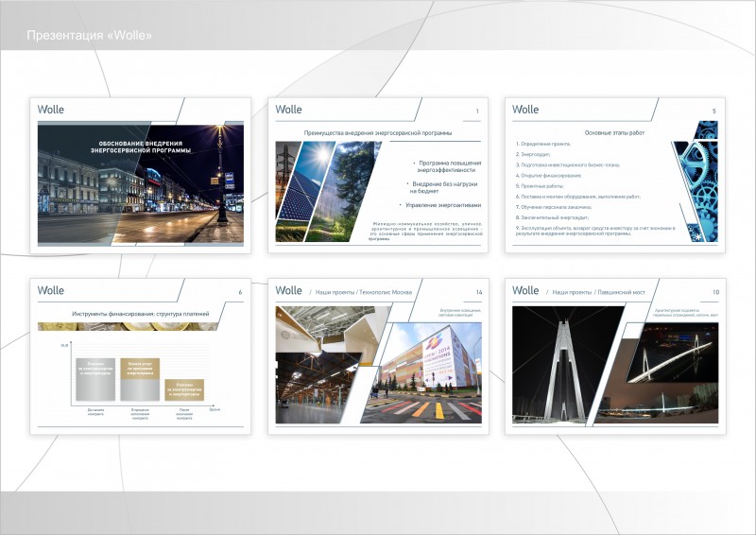
Task: Click the Wolle logo on the cover slide
Action: [x=51, y=110]
